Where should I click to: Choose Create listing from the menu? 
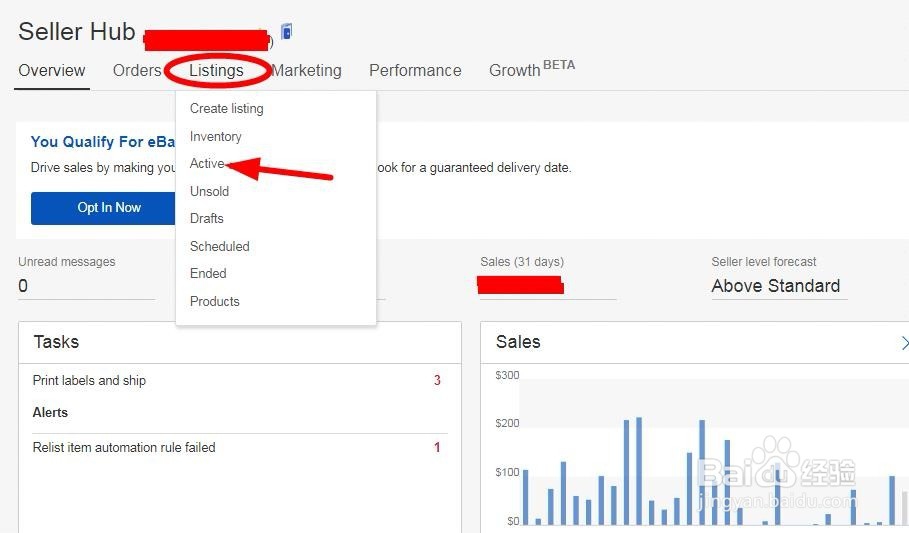[x=227, y=109]
